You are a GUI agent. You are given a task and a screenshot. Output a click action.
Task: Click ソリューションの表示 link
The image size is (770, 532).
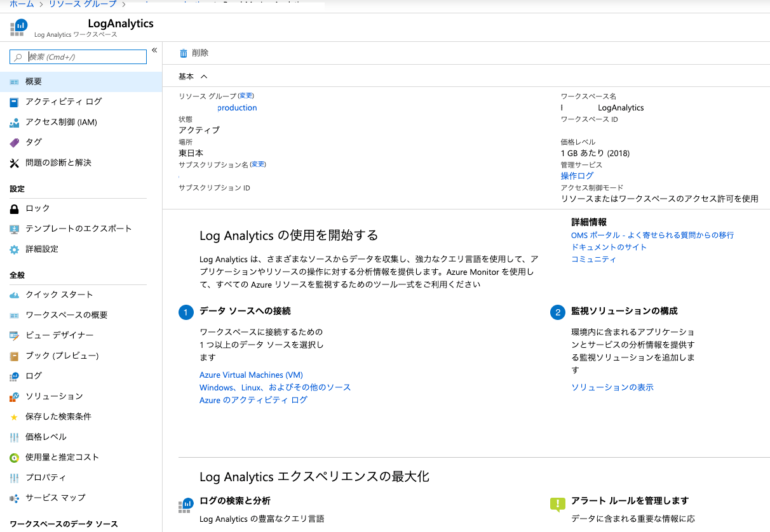point(612,387)
